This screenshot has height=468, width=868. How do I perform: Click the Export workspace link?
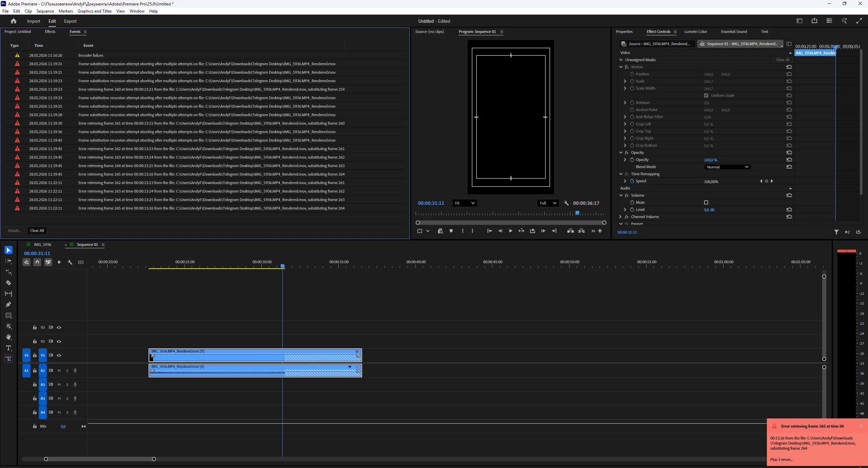tap(70, 21)
